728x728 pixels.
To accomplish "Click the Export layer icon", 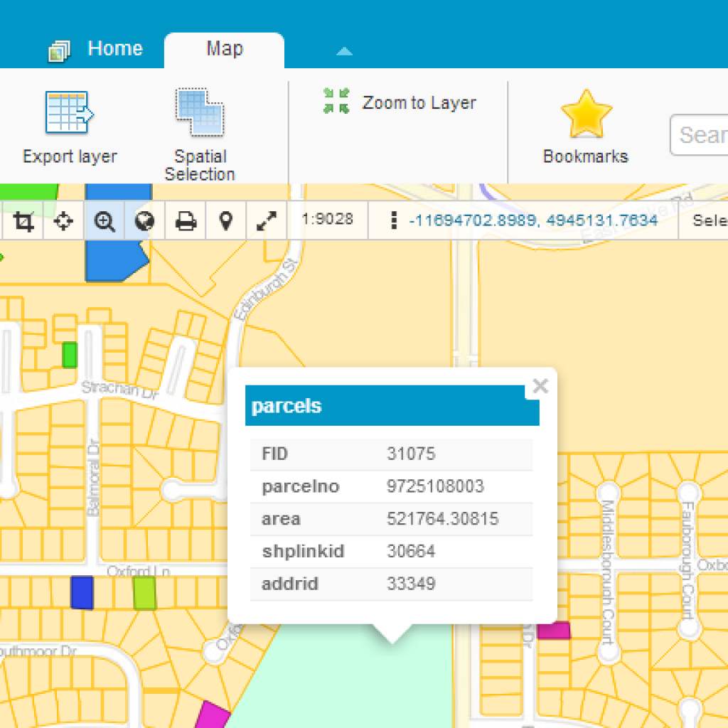I will click(70, 113).
